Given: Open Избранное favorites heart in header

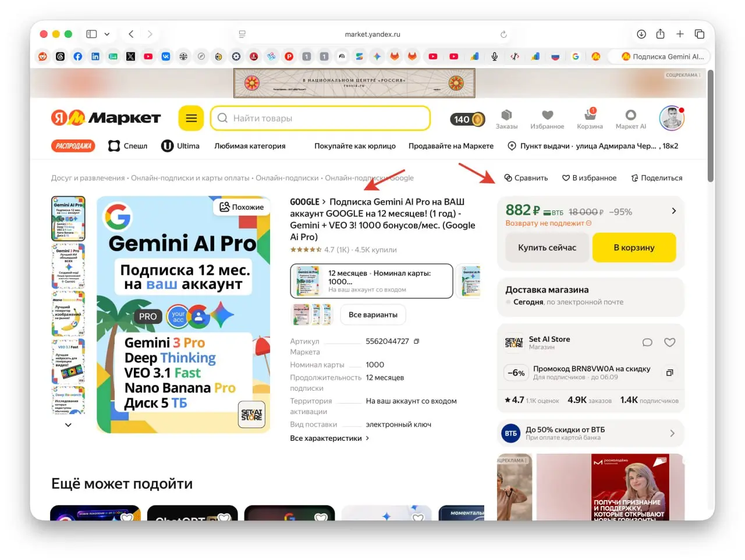Looking at the screenshot, I should point(547,119).
